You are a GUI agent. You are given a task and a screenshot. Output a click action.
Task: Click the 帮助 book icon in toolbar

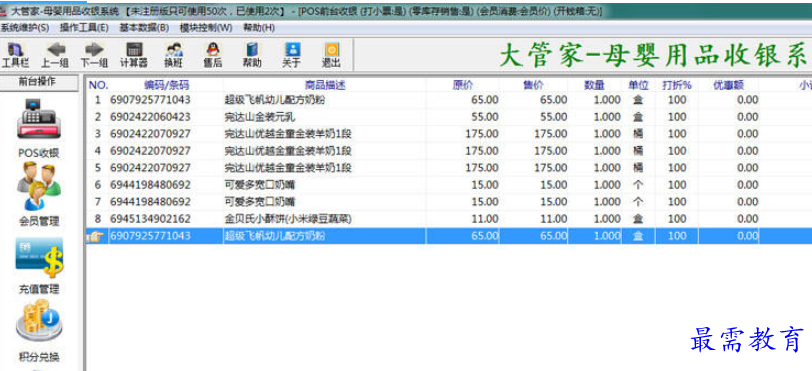(x=252, y=55)
